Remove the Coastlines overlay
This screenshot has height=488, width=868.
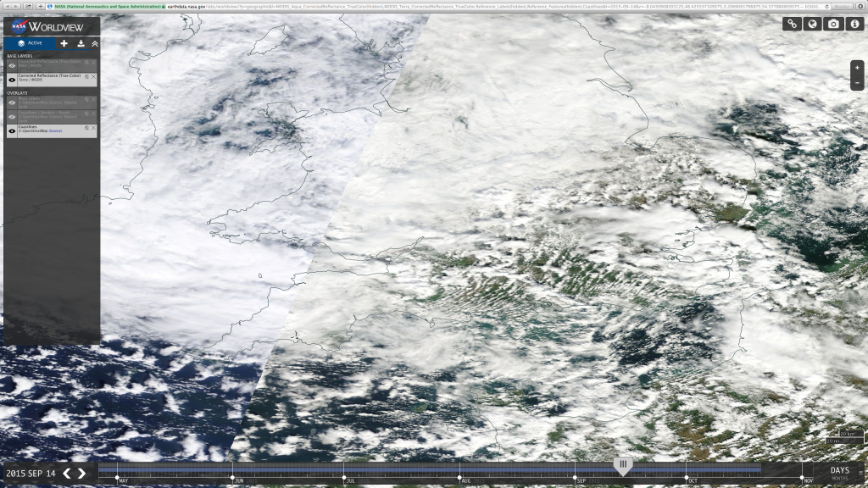click(93, 128)
